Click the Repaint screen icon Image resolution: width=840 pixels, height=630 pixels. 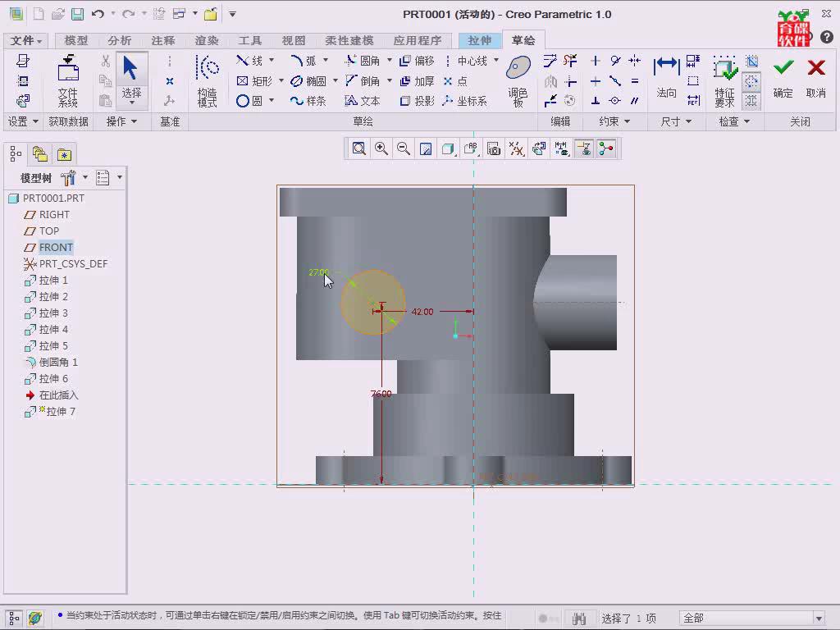pos(426,148)
